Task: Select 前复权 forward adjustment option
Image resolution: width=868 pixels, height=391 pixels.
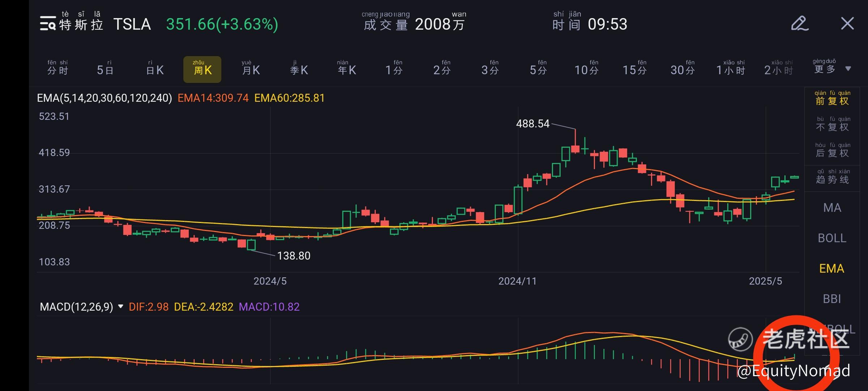Action: [x=832, y=98]
